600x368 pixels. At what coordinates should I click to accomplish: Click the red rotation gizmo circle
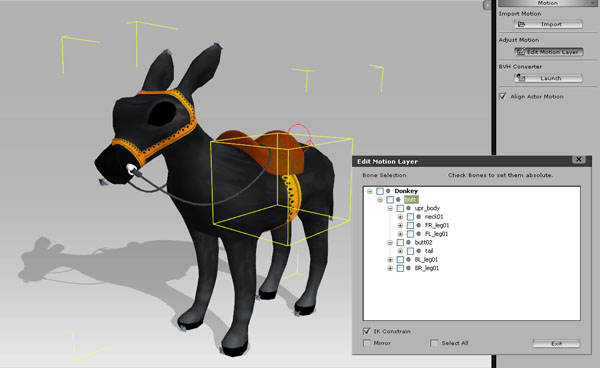pyautogui.click(x=299, y=138)
